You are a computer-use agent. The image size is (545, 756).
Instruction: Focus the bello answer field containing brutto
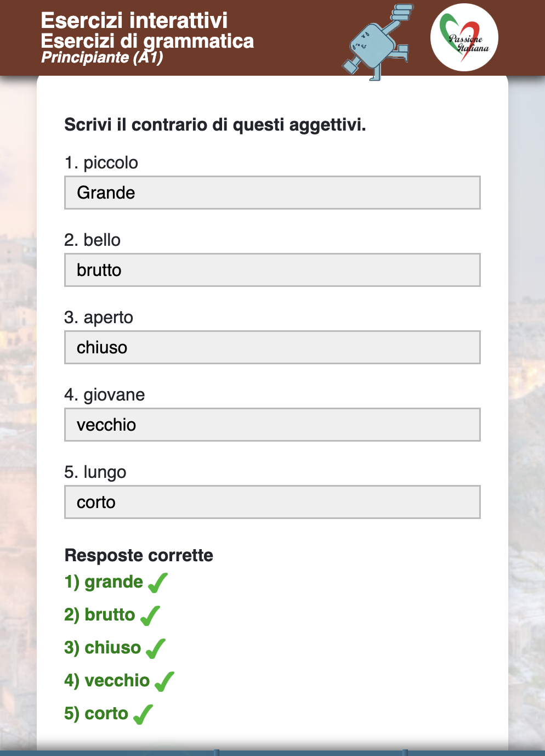(272, 270)
